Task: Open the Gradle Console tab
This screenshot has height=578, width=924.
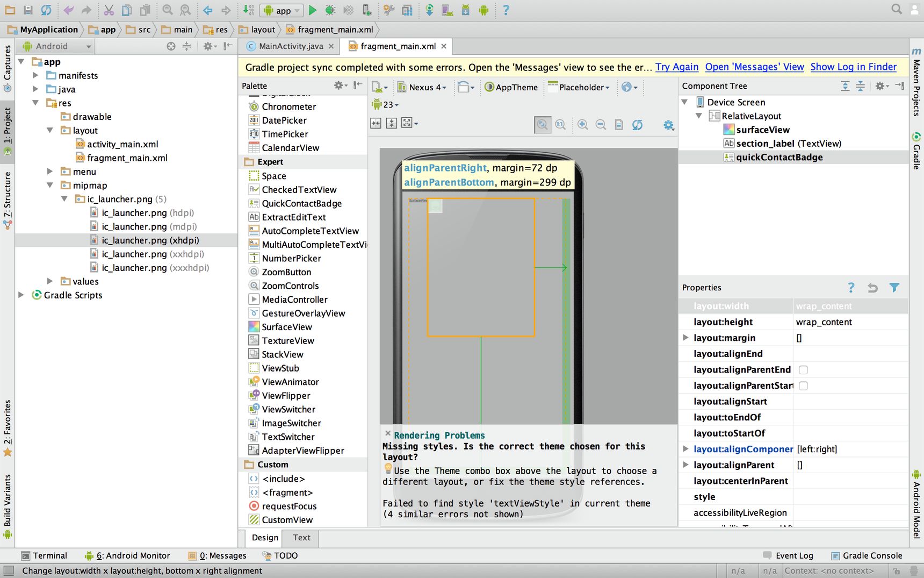Action: tap(867, 555)
